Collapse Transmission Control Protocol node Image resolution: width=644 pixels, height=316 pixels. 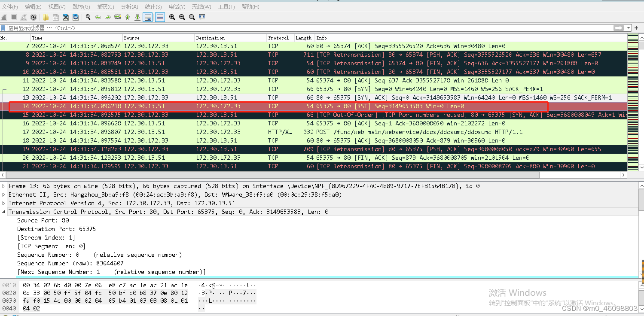click(4, 212)
